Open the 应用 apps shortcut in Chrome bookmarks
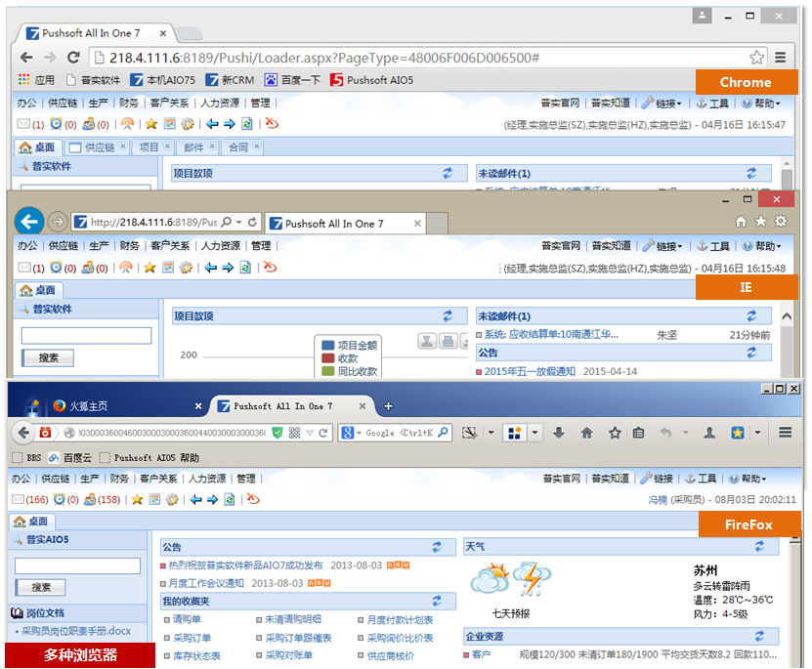812x669 pixels. (36, 80)
